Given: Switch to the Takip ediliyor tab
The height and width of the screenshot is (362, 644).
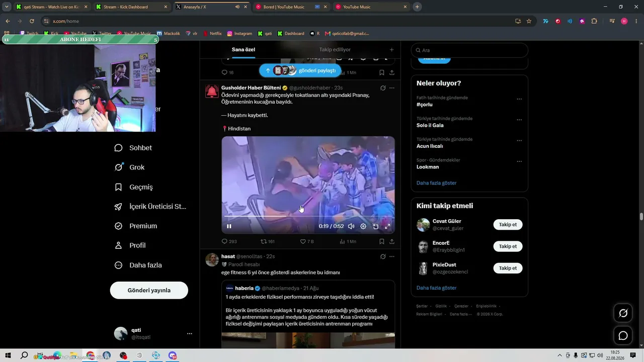Looking at the screenshot, I should click(335, 50).
